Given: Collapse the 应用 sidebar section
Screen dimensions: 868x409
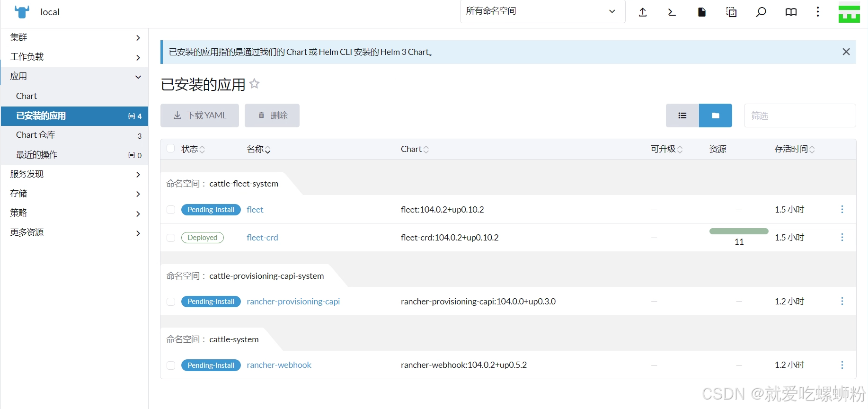Looking at the screenshot, I should [x=74, y=77].
